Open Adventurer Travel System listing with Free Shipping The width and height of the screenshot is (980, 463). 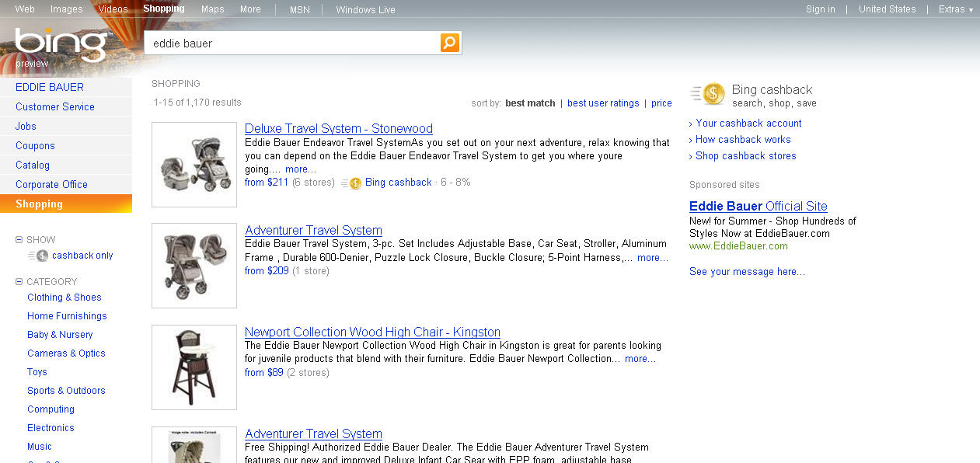[x=313, y=434]
